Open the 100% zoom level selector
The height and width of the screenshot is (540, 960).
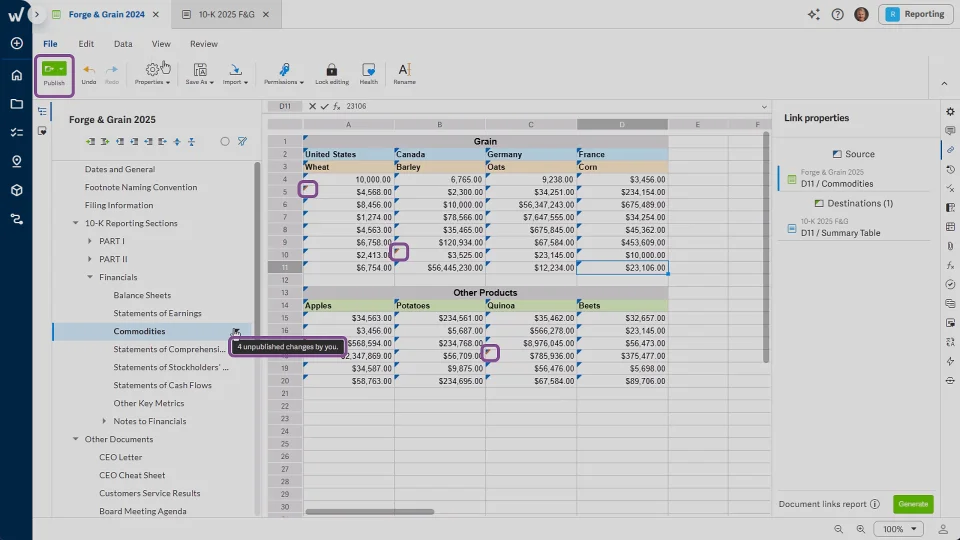coord(899,529)
